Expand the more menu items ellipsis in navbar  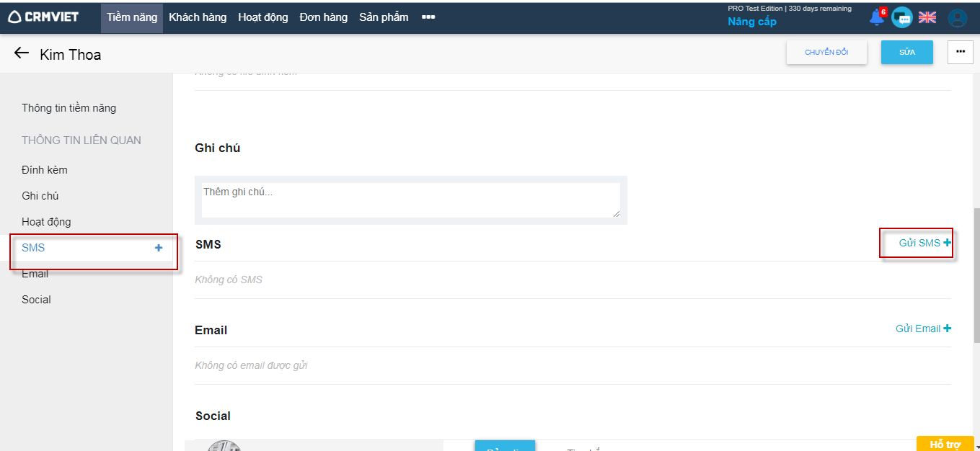pos(428,17)
